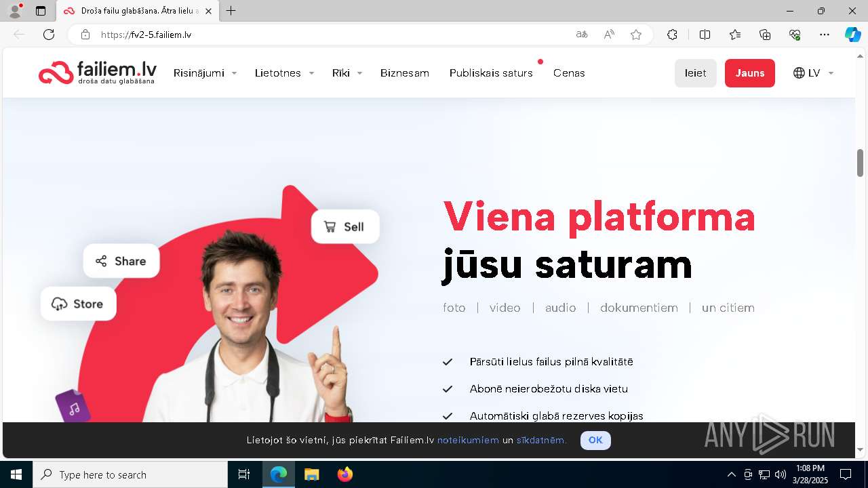The image size is (868, 488).
Task: Click the page vertical scrollbar thumb
Action: pos(860,163)
